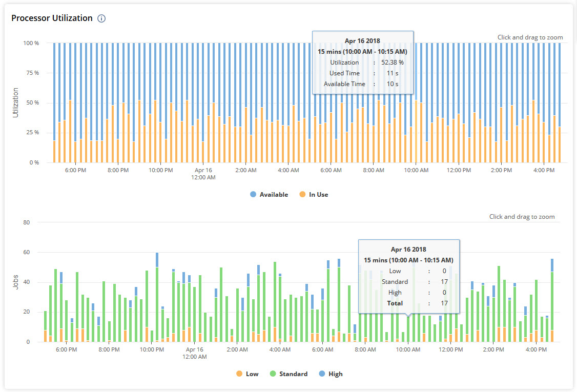577x392 pixels.
Task: Click the 75 % utilization axis label
Action: pyautogui.click(x=32, y=73)
